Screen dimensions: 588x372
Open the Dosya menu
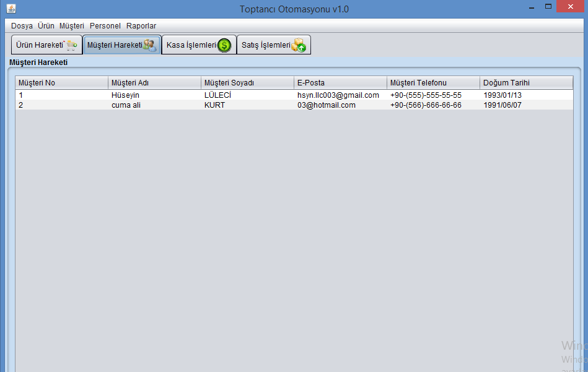click(x=22, y=26)
